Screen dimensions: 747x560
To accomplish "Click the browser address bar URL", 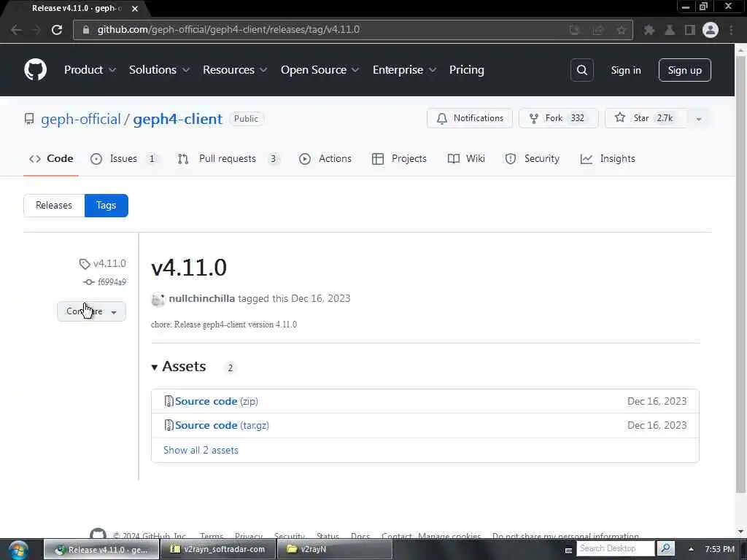I will click(228, 29).
